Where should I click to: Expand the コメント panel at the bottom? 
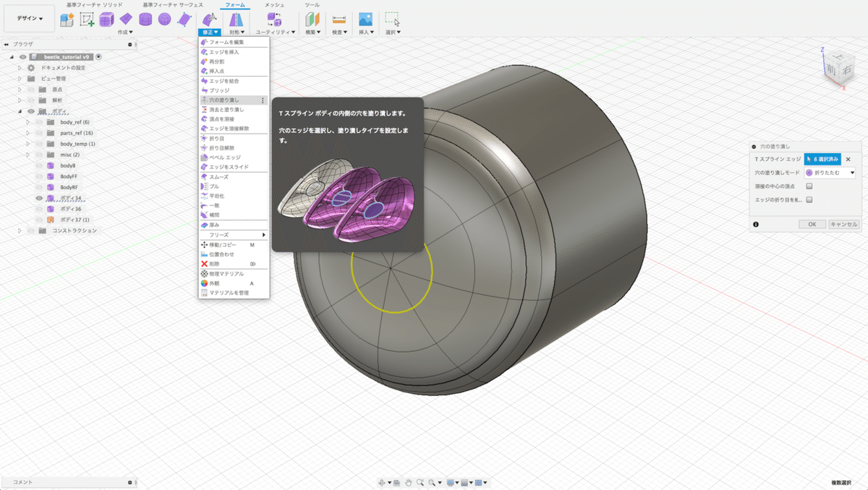[x=130, y=482]
